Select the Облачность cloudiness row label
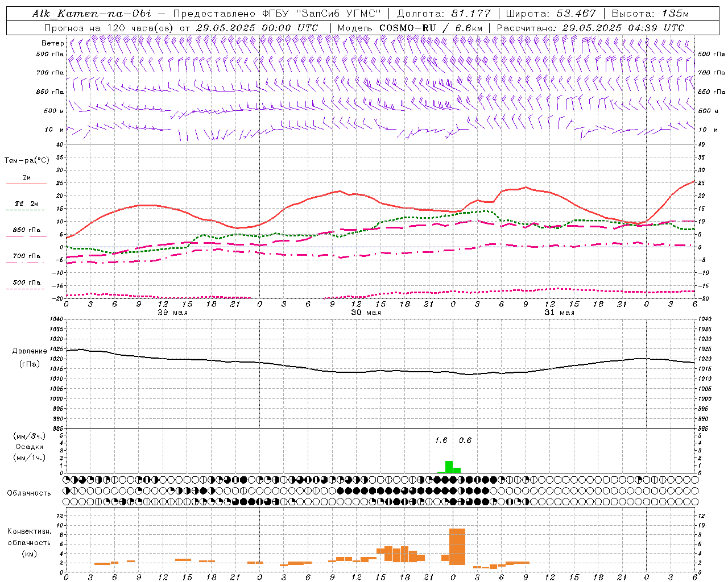 [29, 493]
